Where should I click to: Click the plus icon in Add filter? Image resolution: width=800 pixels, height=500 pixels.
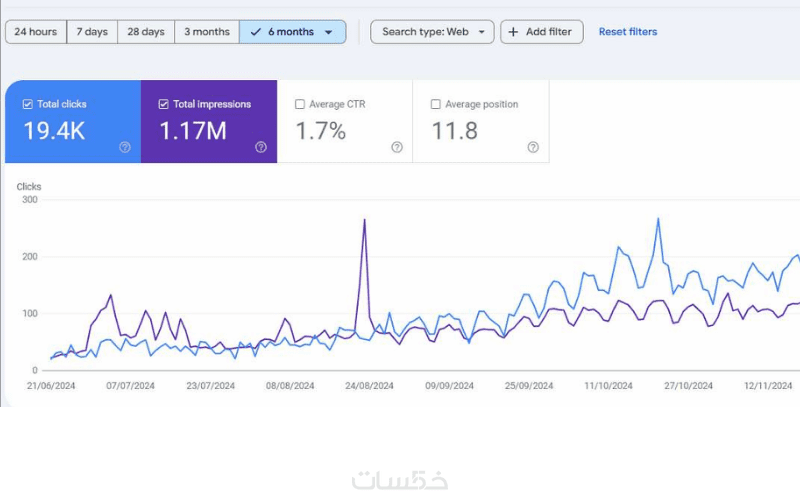click(x=513, y=32)
